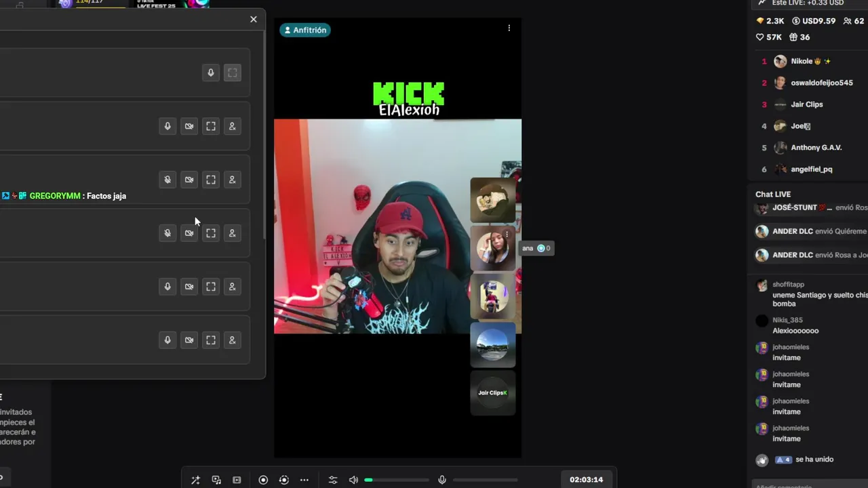This screenshot has height=488, width=868.
Task: Remove the guest in the bottom row
Action: click(233, 340)
